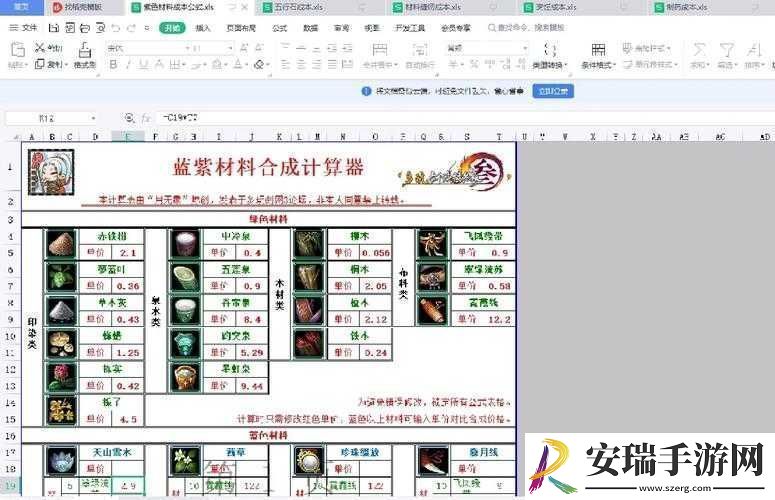Open the Name Box dropdown arrow
The image size is (775, 500).
(93, 118)
